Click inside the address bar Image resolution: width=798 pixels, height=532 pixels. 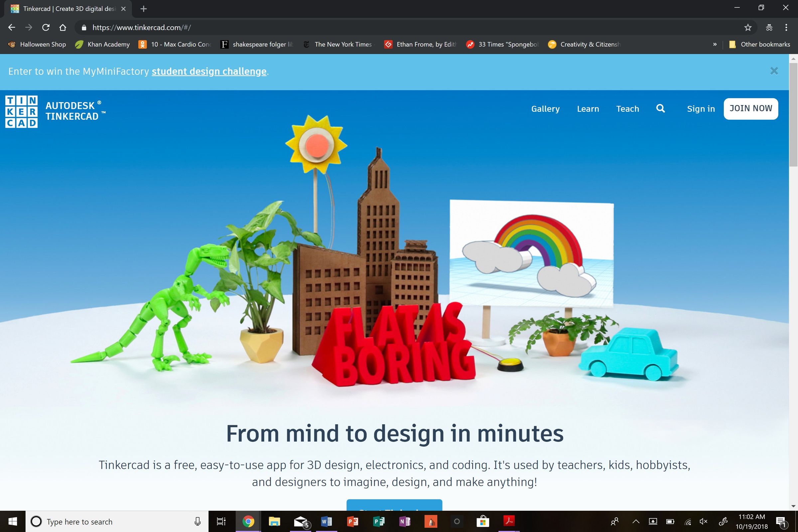[x=237, y=28]
